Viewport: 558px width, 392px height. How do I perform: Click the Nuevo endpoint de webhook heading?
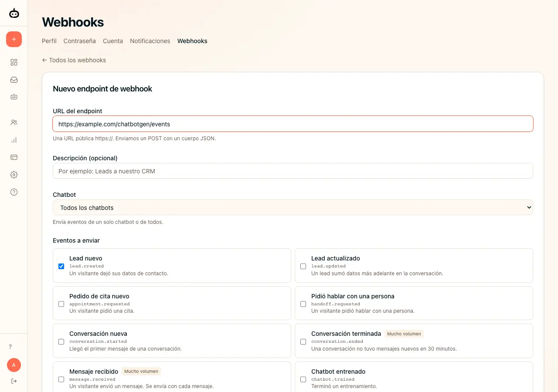(102, 89)
